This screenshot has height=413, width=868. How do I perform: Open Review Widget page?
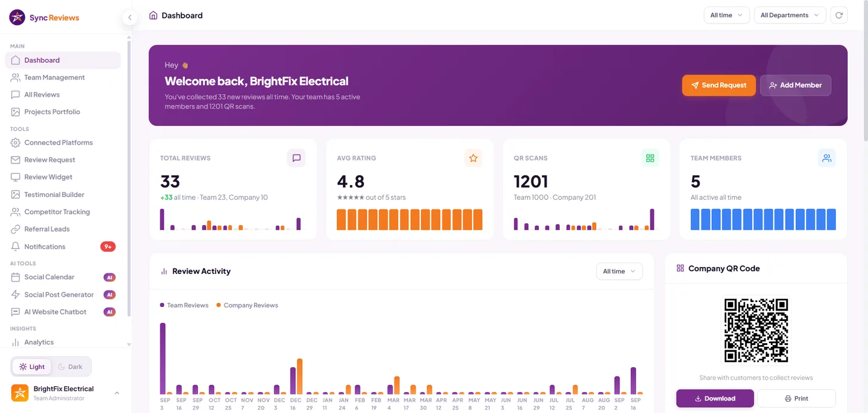(63, 177)
